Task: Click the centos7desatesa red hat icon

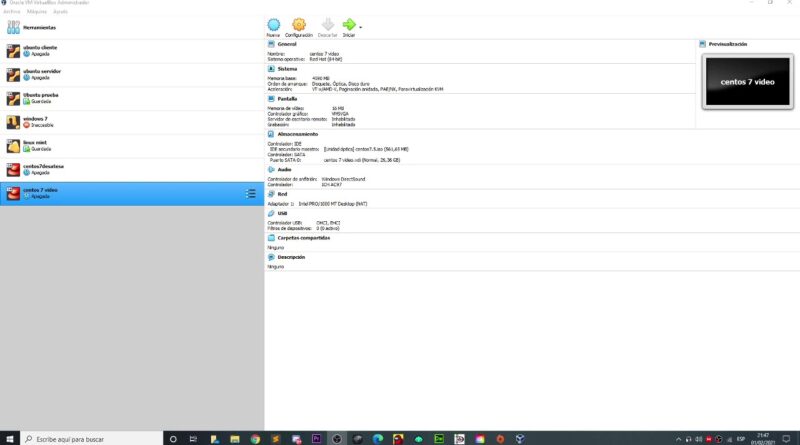Action: pyautogui.click(x=13, y=169)
